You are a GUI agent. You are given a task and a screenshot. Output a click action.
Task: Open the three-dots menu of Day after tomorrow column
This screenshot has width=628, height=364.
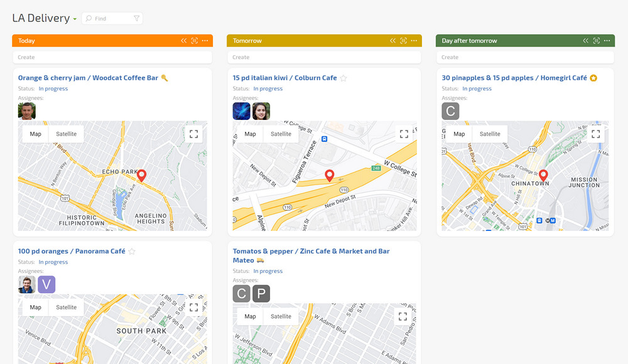point(607,41)
